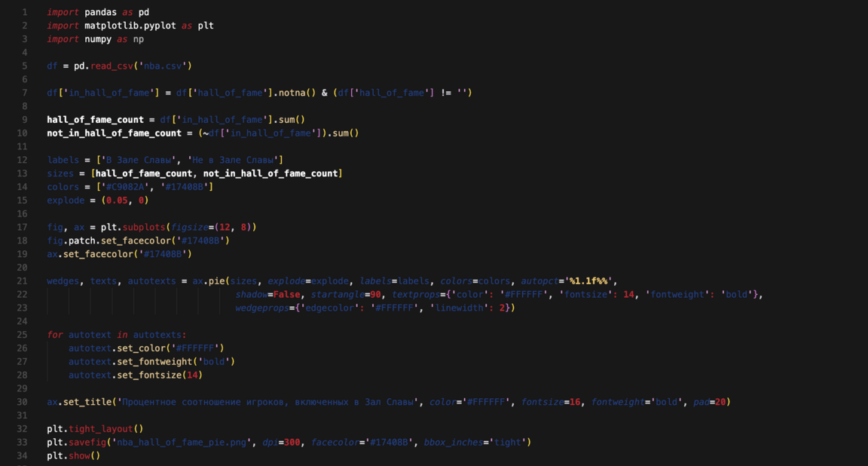The image size is (868, 466).
Task: Click 'autotext.set_fontsize' on line 28
Action: [125, 375]
